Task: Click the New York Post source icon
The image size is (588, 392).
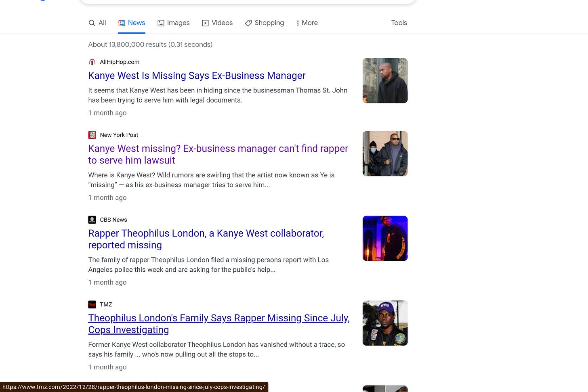Action: 92,135
